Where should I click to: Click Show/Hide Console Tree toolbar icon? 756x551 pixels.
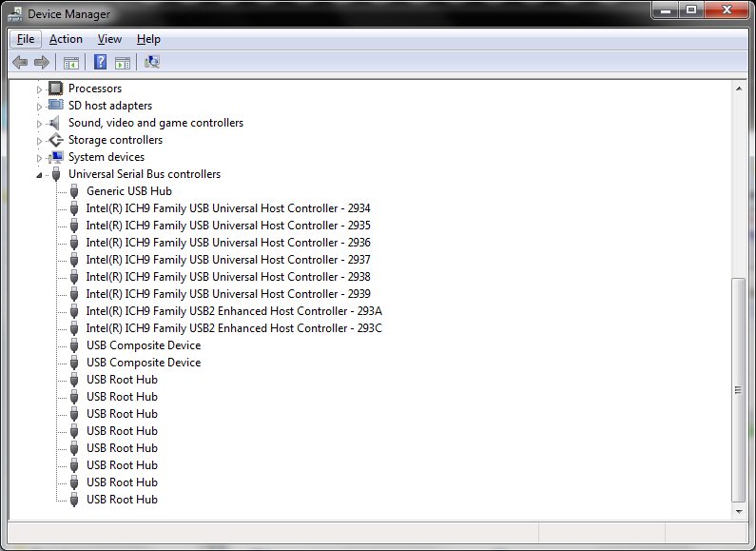coord(71,63)
